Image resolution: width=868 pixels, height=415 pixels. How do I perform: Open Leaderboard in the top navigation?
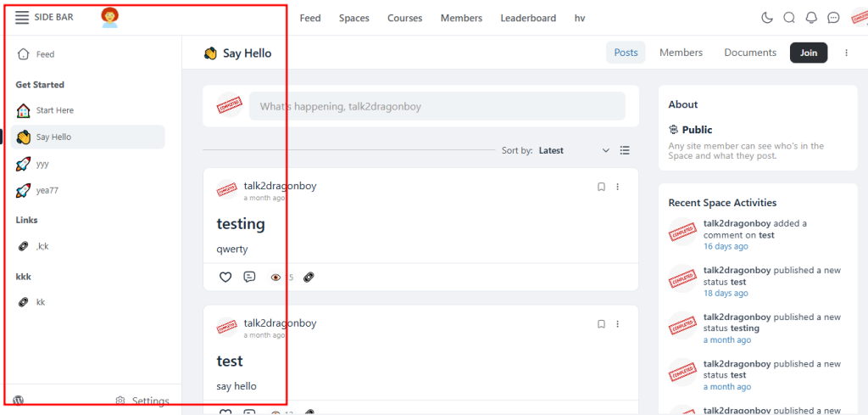[x=528, y=18]
